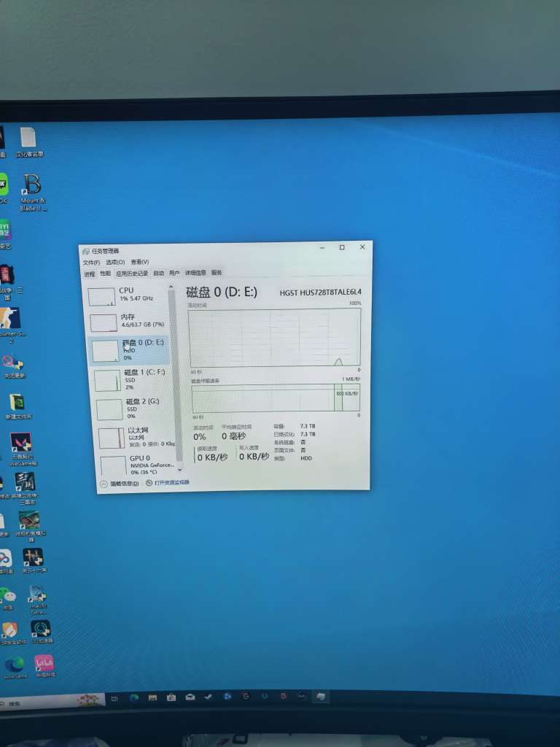Screen dimensions: 560x747
Task: Select the 内存 memory entry
Action: tap(128, 322)
